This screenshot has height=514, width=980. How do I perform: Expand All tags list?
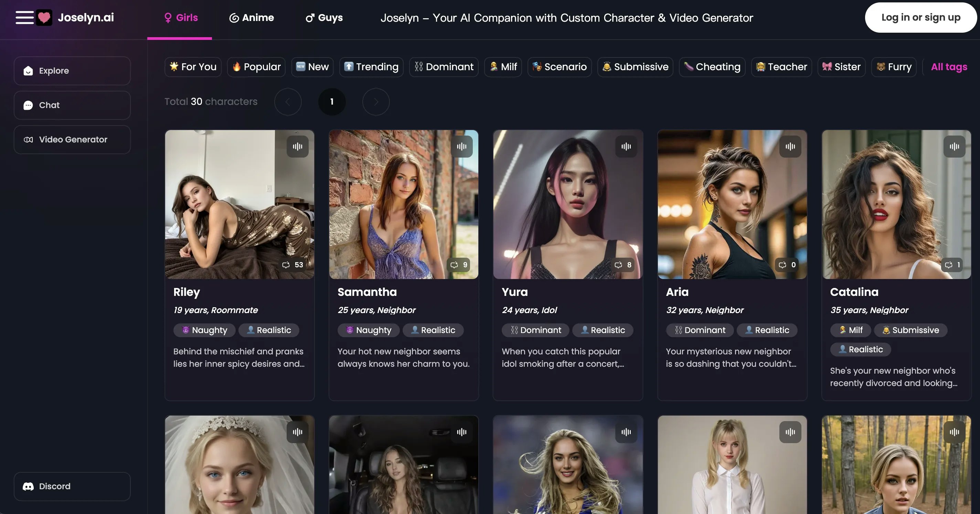(949, 67)
